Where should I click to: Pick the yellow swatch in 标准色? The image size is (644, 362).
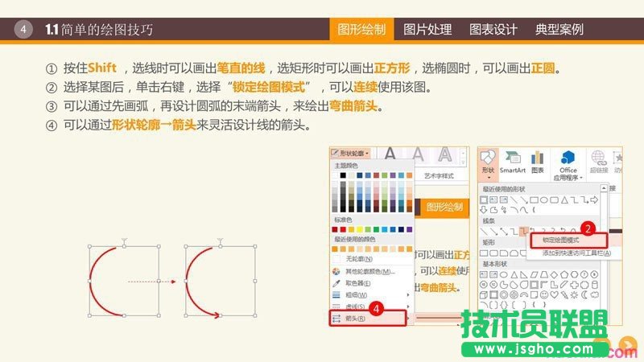[360, 229]
